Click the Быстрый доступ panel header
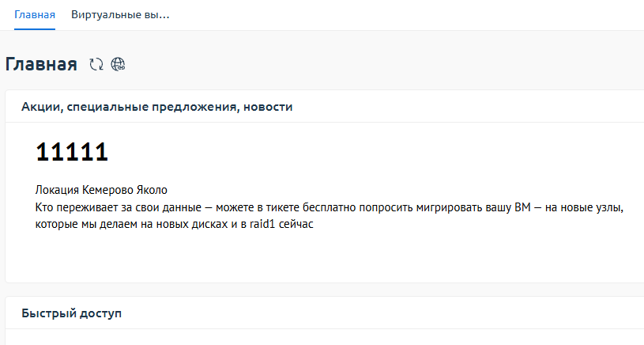644x345 pixels. 72,313
